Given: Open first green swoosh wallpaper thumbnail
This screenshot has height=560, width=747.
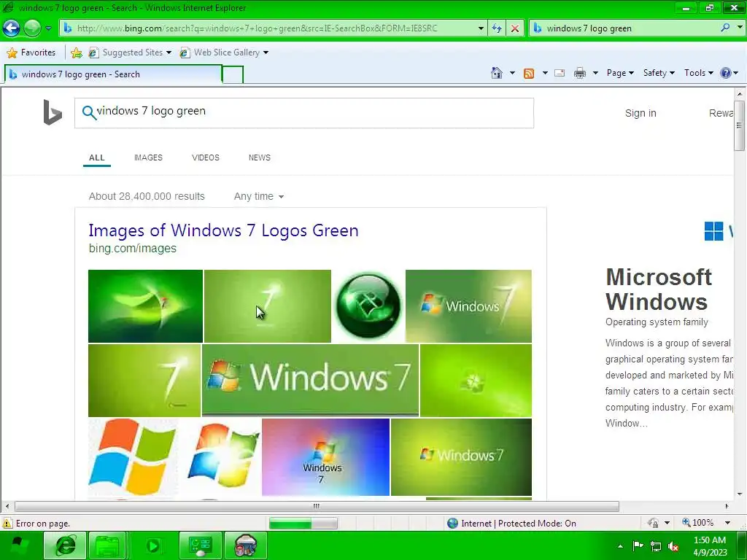Looking at the screenshot, I should 145,306.
